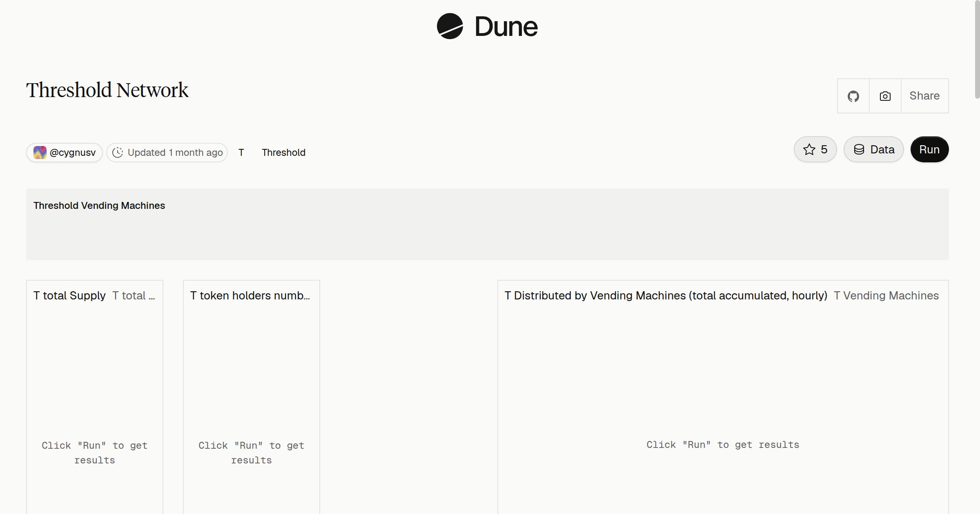980x514 pixels.
Task: Select the Threshold tag
Action: point(283,153)
